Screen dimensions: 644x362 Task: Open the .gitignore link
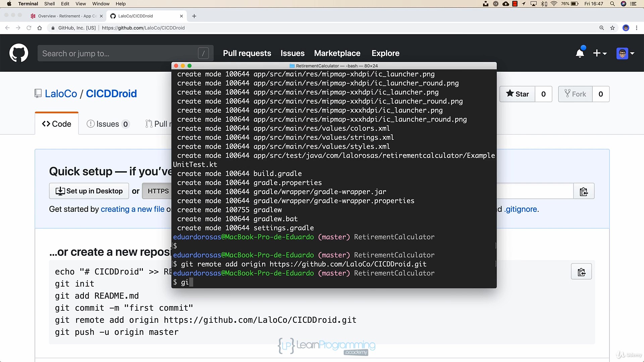[x=521, y=209]
